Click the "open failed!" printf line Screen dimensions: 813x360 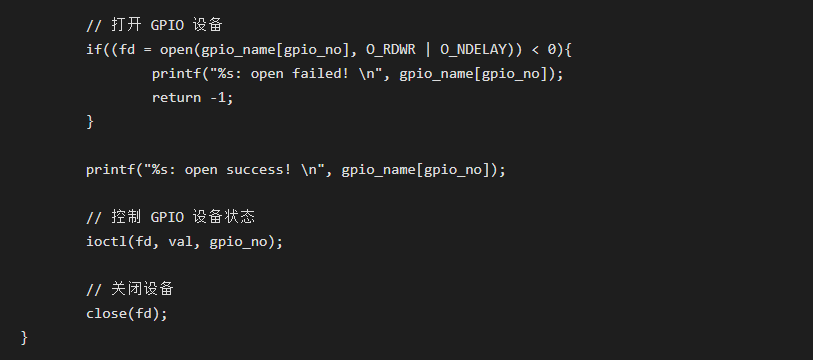358,74
